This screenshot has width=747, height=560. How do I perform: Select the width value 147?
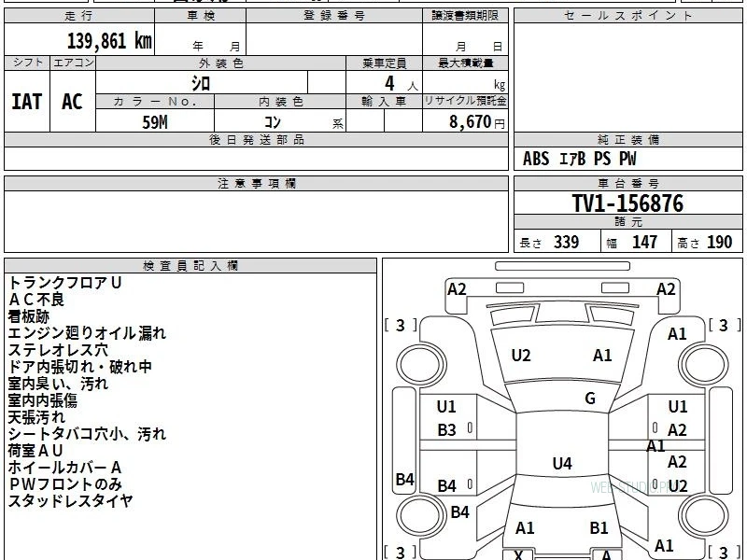644,242
